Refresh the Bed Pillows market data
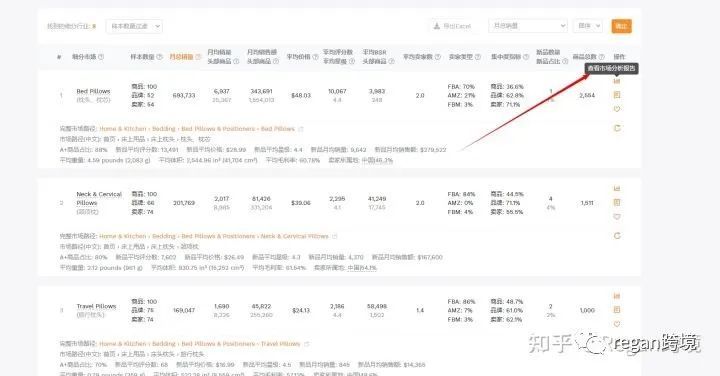Screen dimensions: 720x376 pyautogui.click(x=617, y=128)
